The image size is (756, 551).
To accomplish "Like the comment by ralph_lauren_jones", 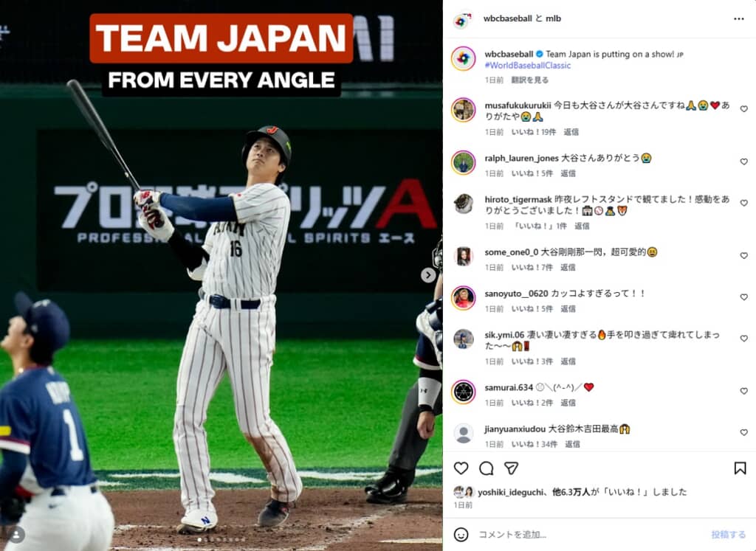I will pos(743,162).
